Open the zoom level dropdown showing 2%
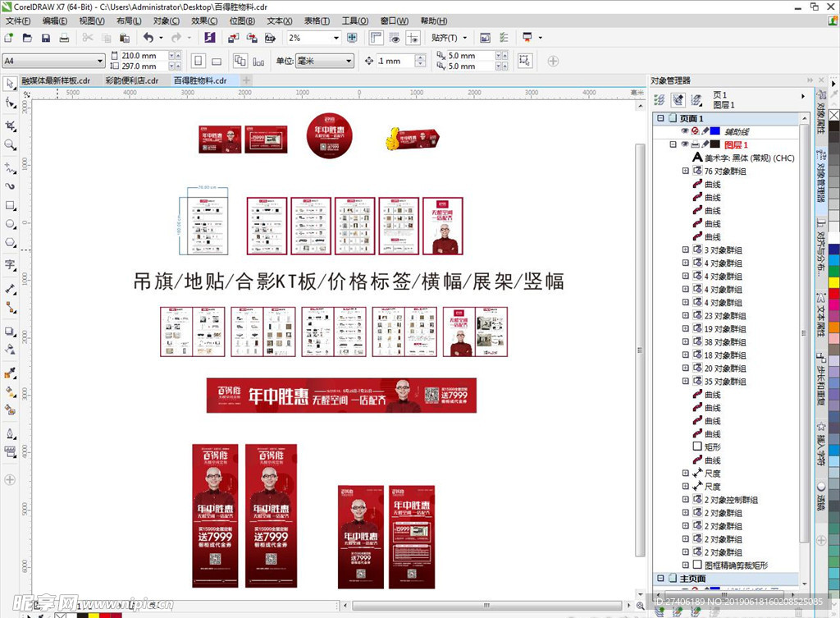The image size is (840, 618). 336,38
